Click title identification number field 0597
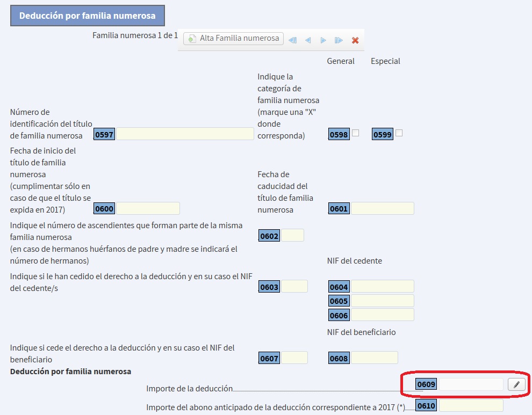The image size is (532, 415). 185,134
